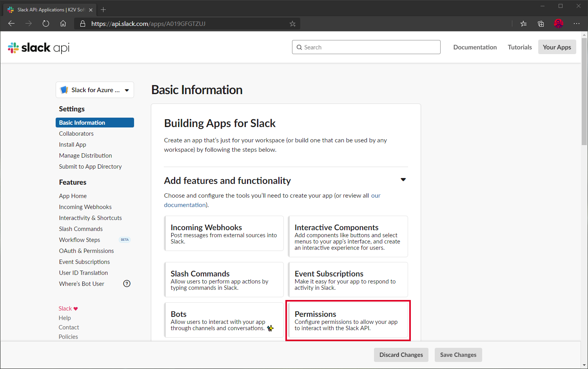
Task: Click the Discard Changes button
Action: [x=401, y=355]
